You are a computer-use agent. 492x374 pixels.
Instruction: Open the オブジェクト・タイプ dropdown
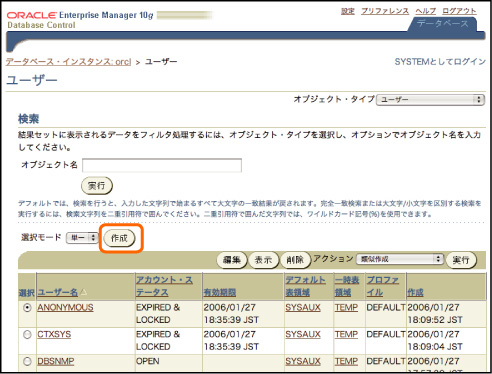click(x=430, y=100)
